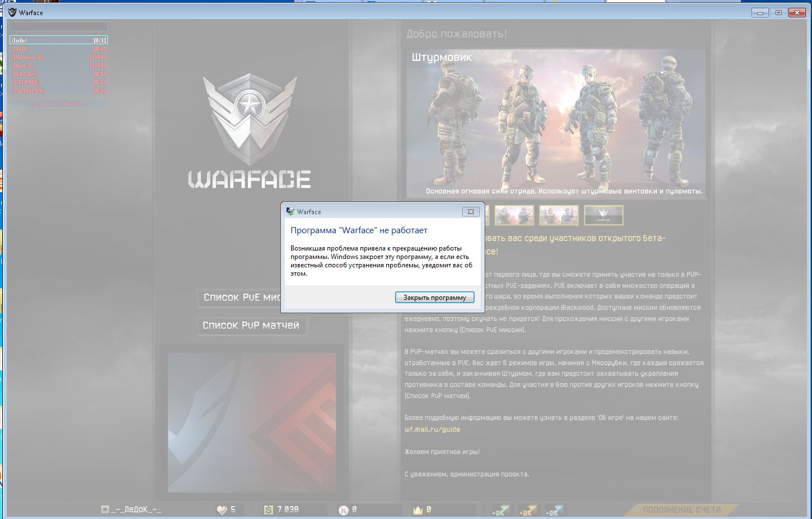Click 'created by MadLog' text
The width and height of the screenshot is (812, 519).
[x=58, y=103]
